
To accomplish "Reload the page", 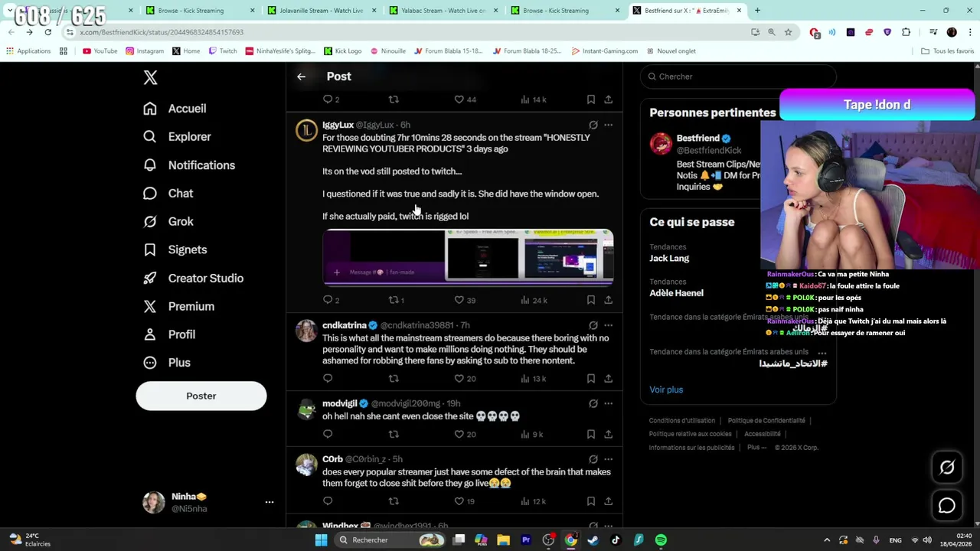I will pyautogui.click(x=47, y=32).
